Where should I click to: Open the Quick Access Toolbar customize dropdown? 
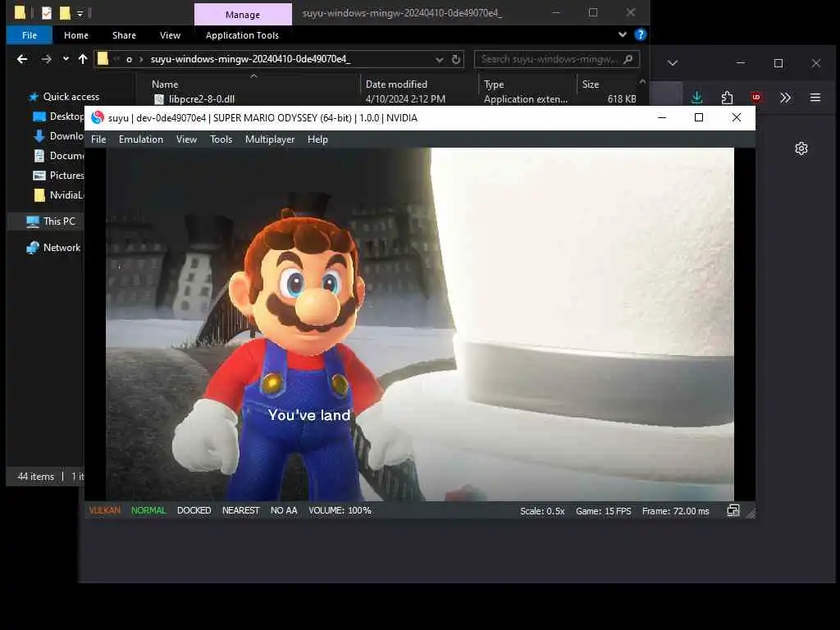[x=80, y=14]
